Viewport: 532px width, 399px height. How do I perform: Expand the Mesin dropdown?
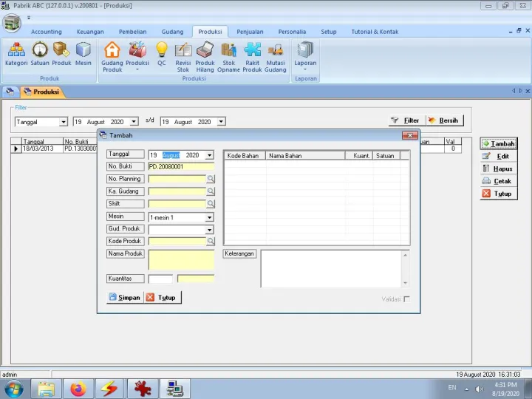[x=209, y=218]
